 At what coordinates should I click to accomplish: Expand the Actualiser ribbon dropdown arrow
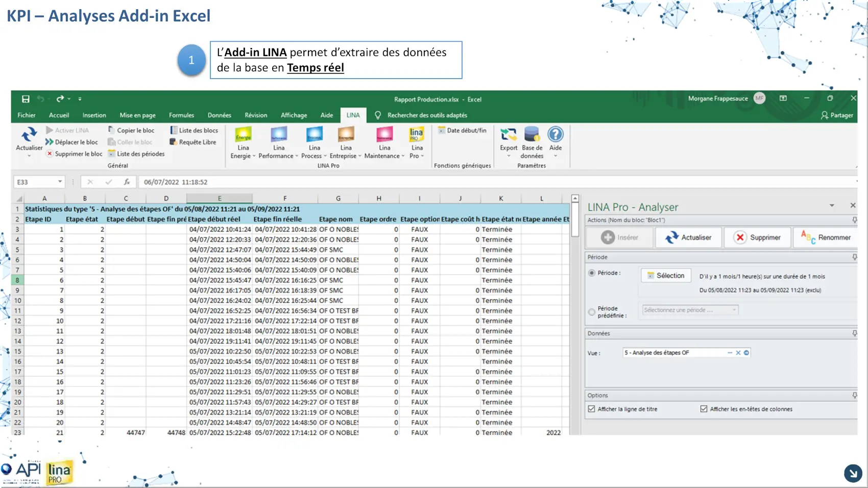click(29, 156)
